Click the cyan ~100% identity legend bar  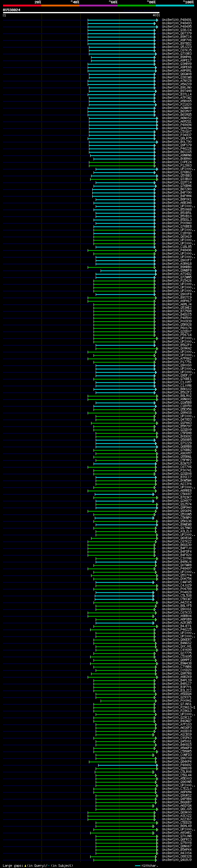click(x=175, y=6)
